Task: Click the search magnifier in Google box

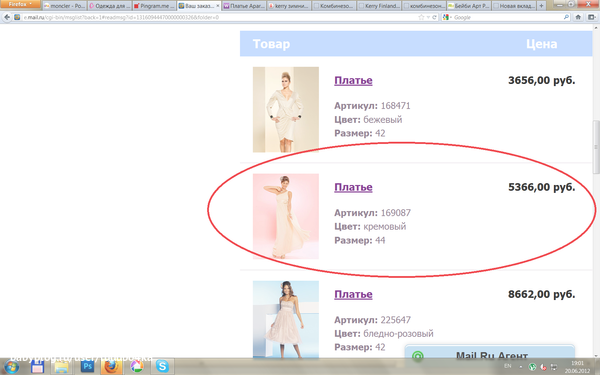Action: [x=566, y=17]
